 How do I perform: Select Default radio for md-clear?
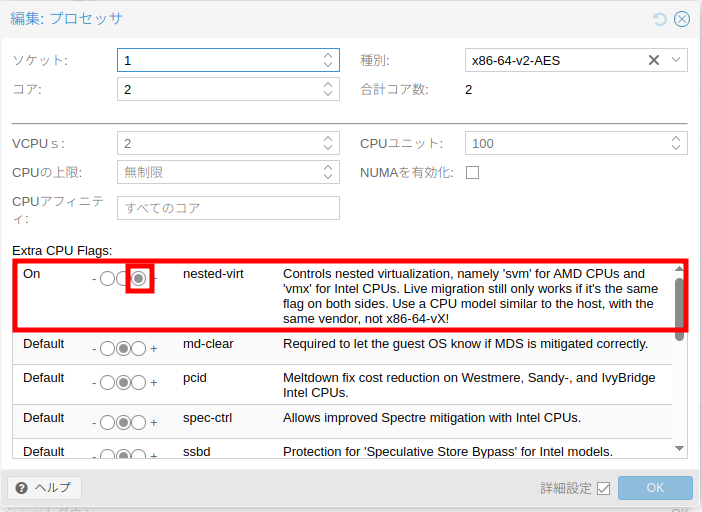click(x=123, y=348)
